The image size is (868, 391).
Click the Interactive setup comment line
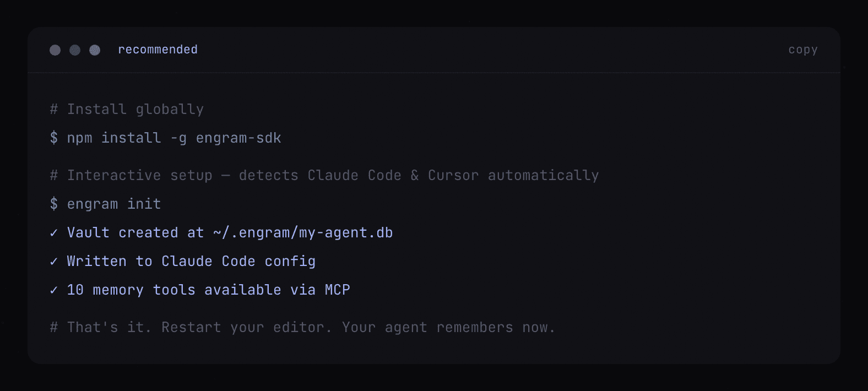click(x=324, y=175)
